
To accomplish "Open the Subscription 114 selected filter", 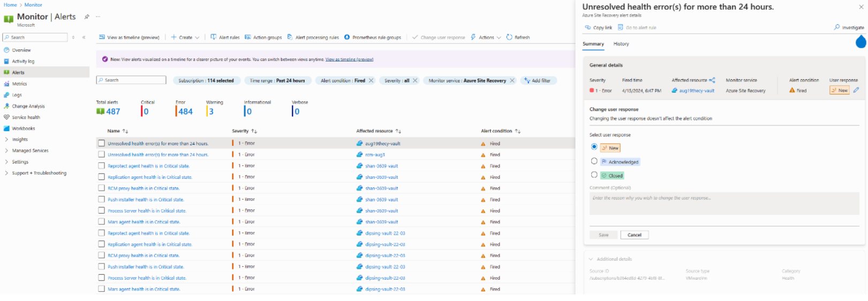I will tap(206, 81).
